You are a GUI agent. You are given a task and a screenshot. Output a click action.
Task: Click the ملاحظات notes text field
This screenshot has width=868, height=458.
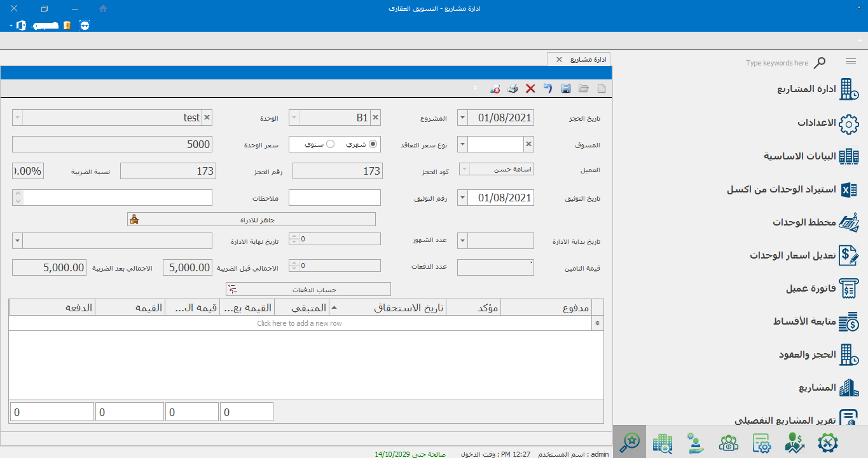(x=118, y=198)
